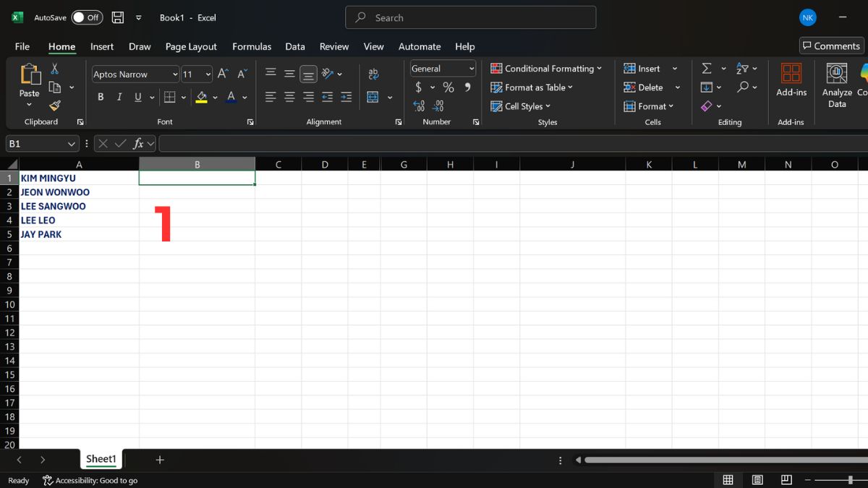Apply italic formatting
Viewport: 868px width, 488px height.
click(119, 96)
